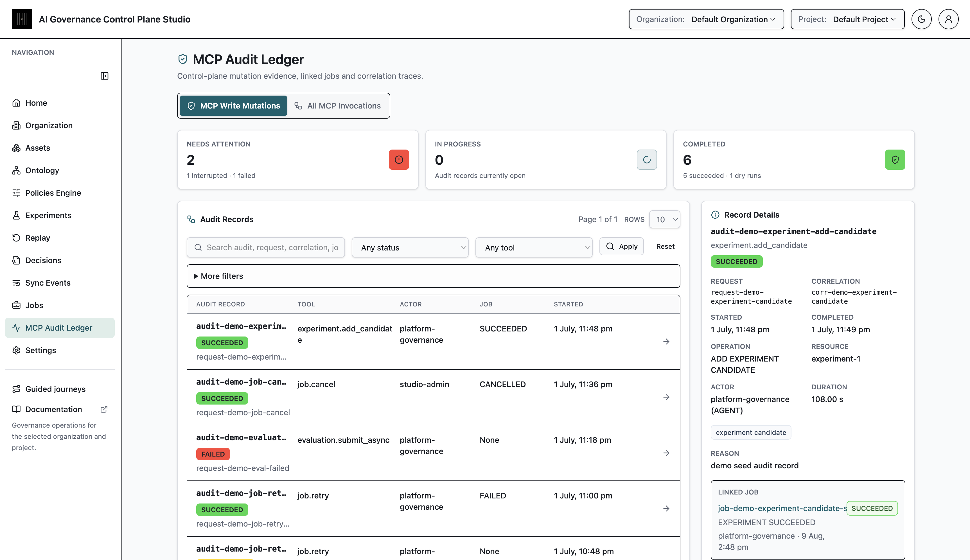This screenshot has width=970, height=560.
Task: Collapse the navigation sidebar panel
Action: [105, 76]
